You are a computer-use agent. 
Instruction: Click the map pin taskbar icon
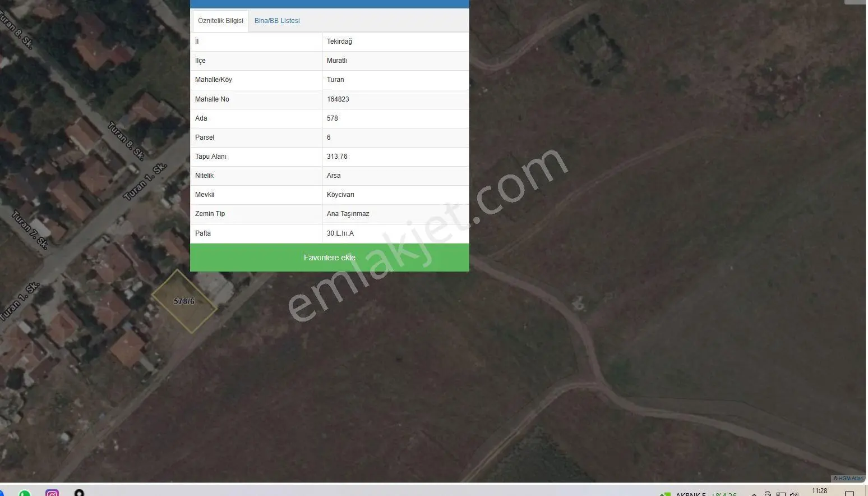79,493
